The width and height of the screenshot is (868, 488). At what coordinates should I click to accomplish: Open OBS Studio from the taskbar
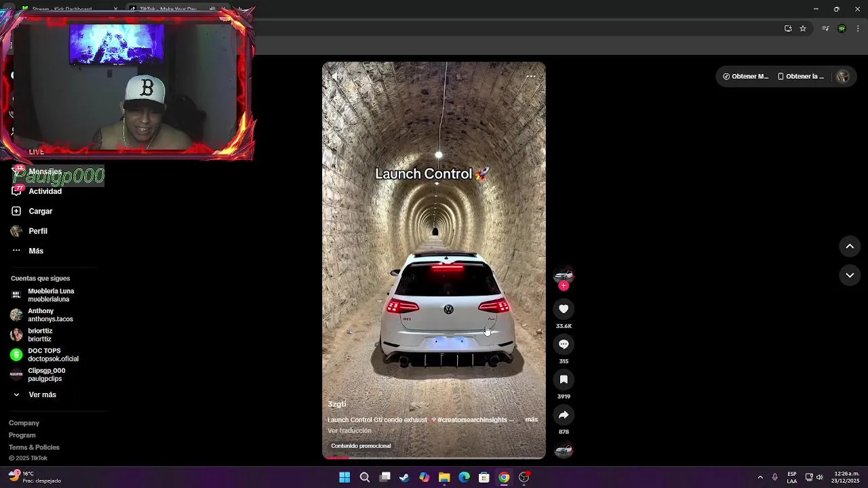click(x=524, y=477)
